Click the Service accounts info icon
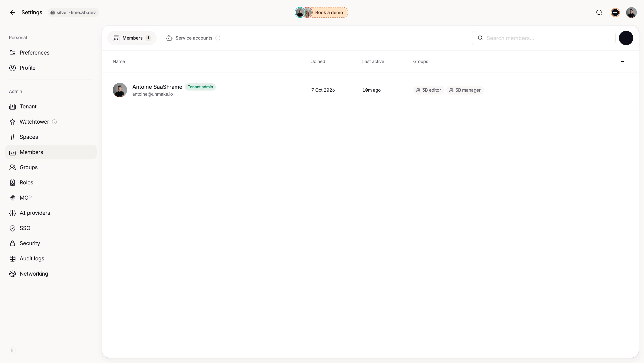 (x=218, y=38)
